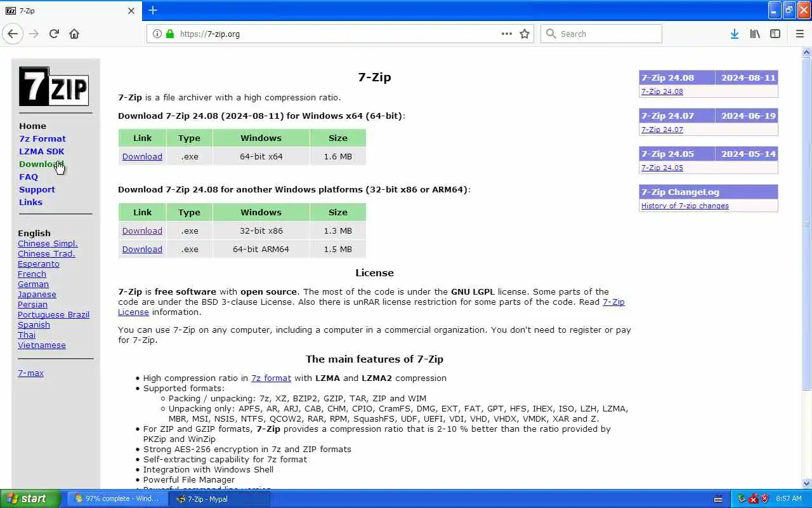
Task: Switch language to Spanish
Action: point(34,324)
